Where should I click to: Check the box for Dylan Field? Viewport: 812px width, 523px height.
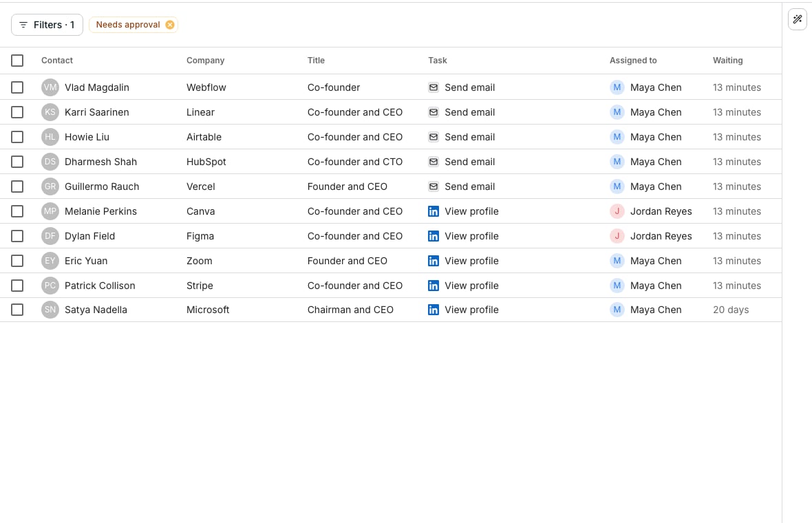[17, 236]
